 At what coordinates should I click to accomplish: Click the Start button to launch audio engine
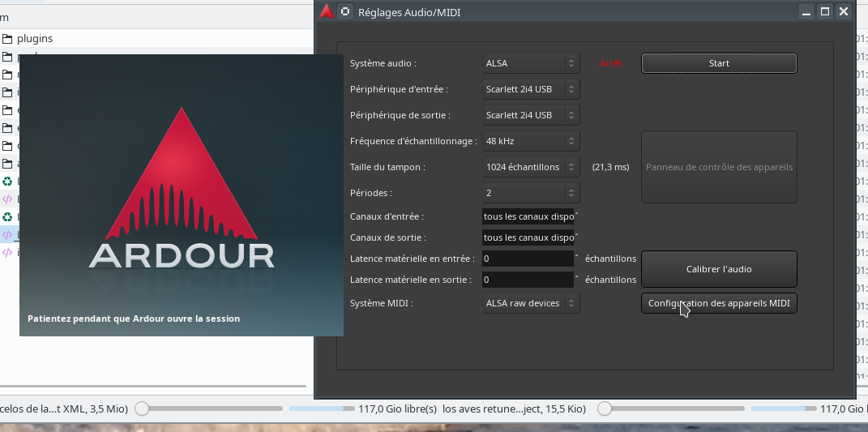click(719, 63)
